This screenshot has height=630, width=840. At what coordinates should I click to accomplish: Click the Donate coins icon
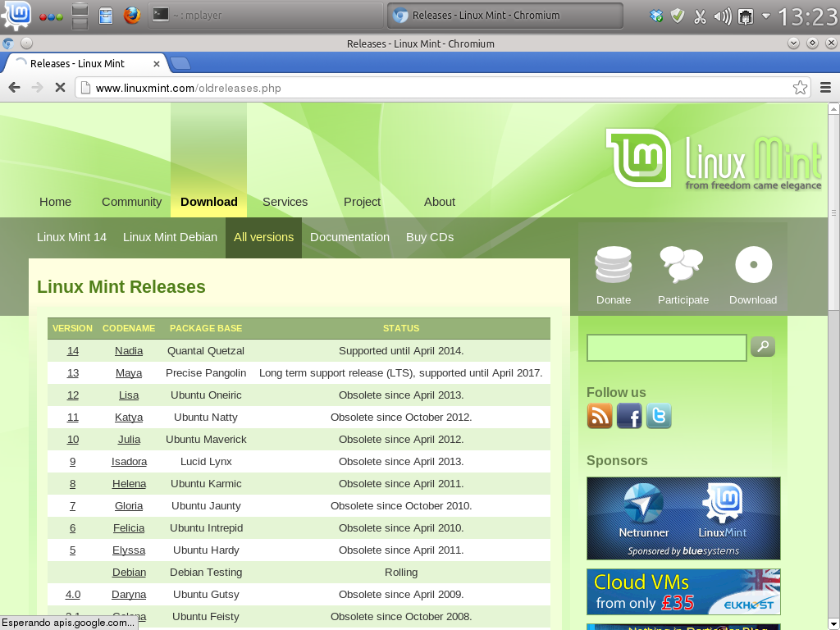tap(614, 265)
